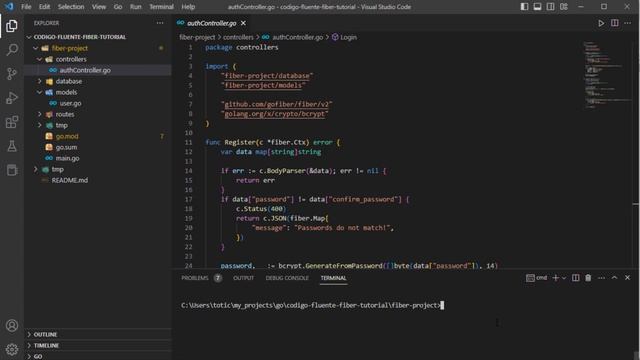Split the editor to the right
640x360 pixels.
pos(614,23)
